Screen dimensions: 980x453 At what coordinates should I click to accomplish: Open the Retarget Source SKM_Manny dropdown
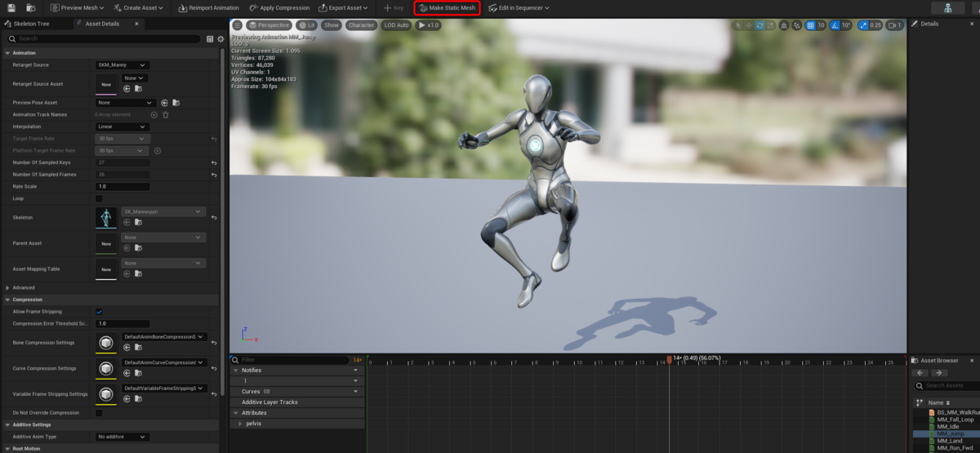(122, 65)
